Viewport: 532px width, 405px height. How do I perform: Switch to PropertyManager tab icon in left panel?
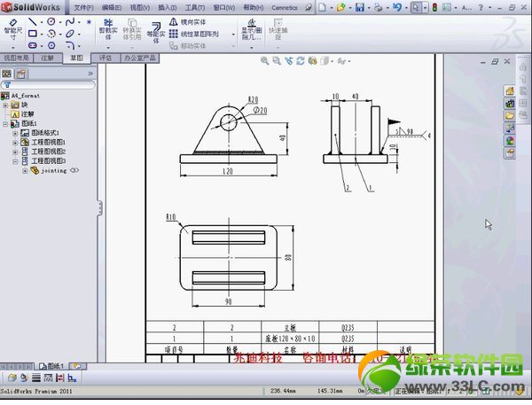21,74
